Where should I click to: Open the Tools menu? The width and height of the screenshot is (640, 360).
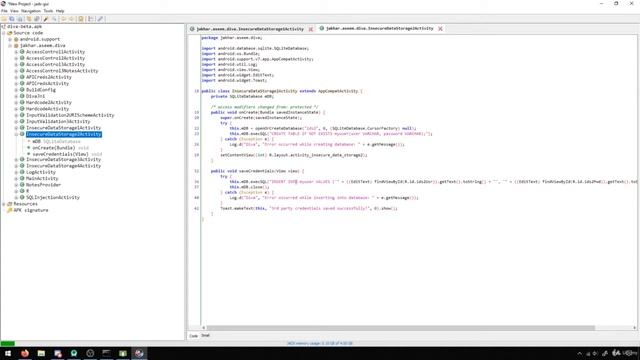48,11
